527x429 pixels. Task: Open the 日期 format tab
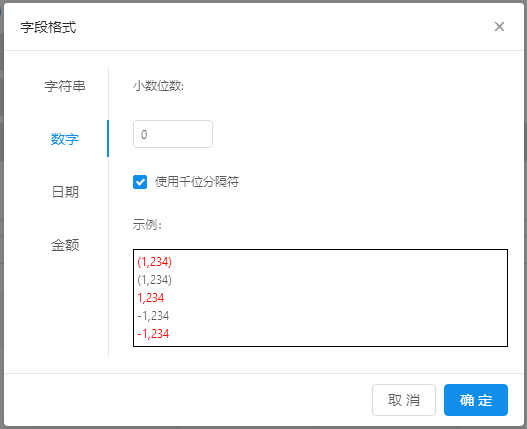65,192
